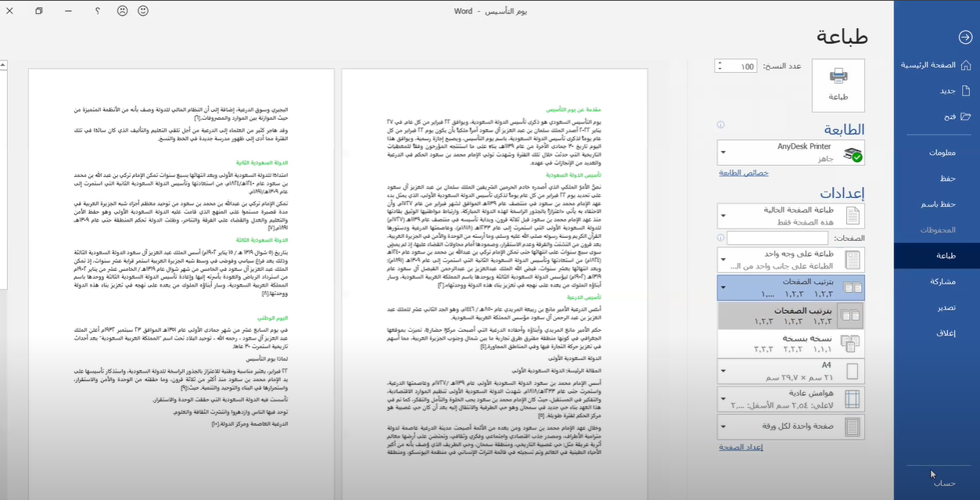Click the info icon next to pages field
The width and height of the screenshot is (980, 500).
[x=720, y=237]
